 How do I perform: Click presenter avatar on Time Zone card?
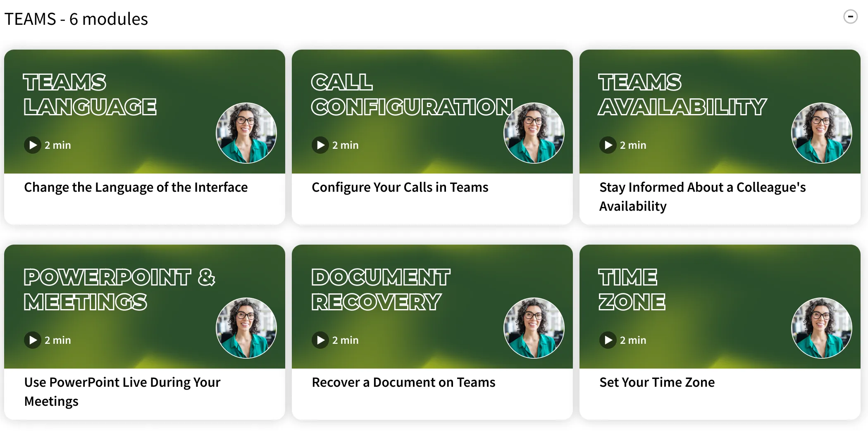tap(822, 328)
